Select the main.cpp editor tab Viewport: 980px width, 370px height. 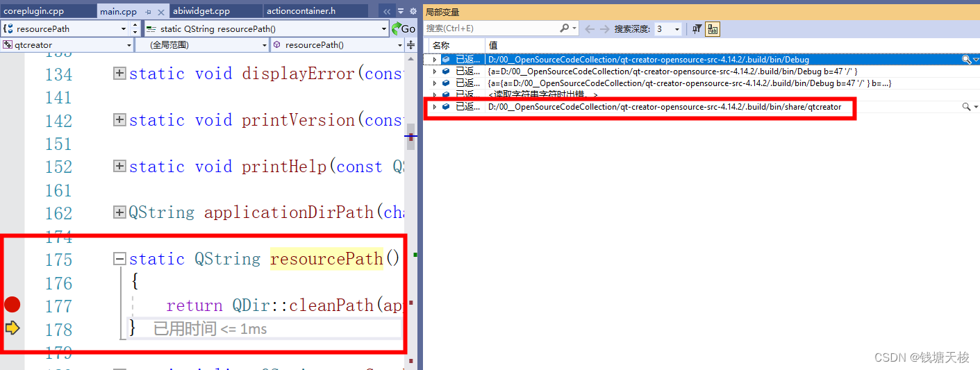pos(119,11)
